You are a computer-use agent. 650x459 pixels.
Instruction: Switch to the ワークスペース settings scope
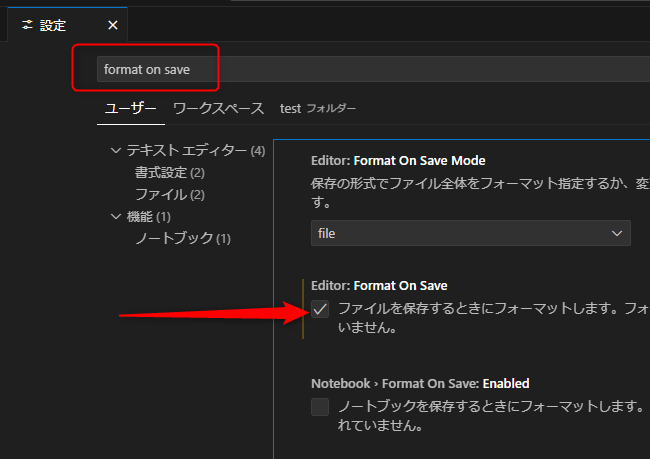click(x=218, y=108)
